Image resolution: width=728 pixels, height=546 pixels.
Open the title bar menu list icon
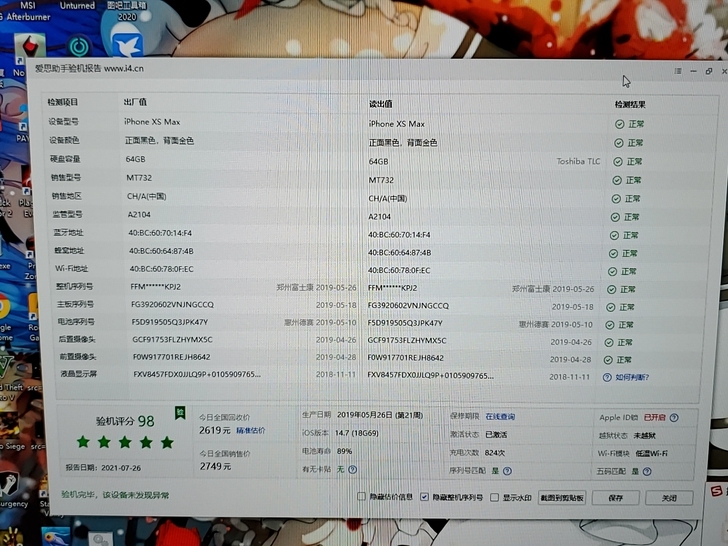(678, 71)
